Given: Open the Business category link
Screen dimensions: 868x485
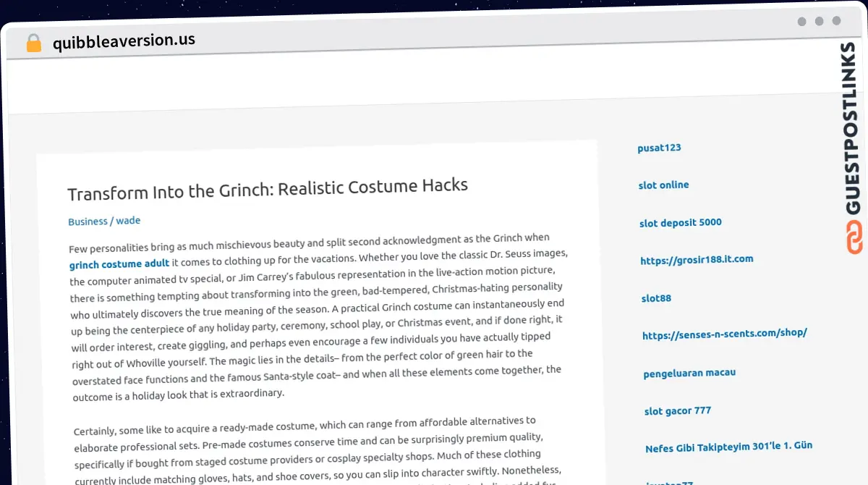Looking at the screenshot, I should click(x=88, y=222).
